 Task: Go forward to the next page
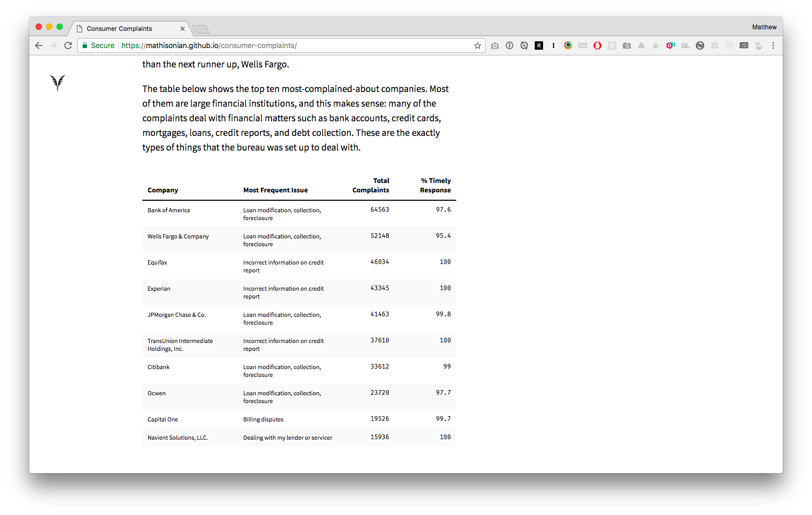pos(53,45)
